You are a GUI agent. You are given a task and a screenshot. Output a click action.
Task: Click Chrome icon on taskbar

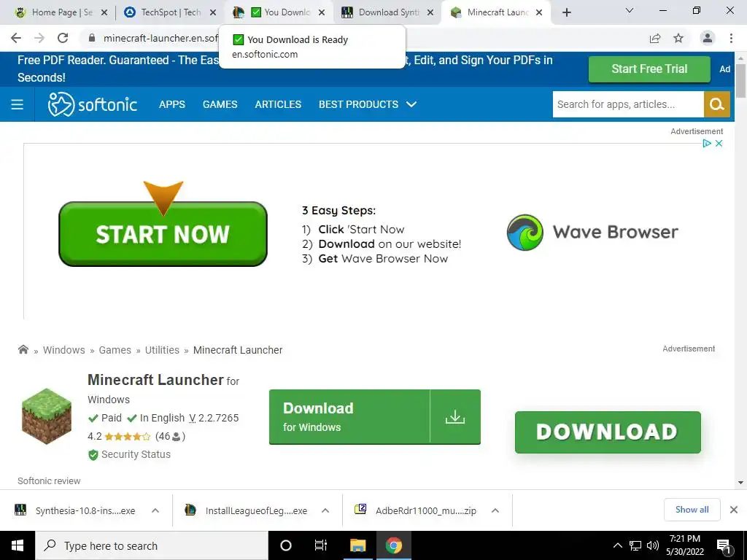(x=393, y=545)
